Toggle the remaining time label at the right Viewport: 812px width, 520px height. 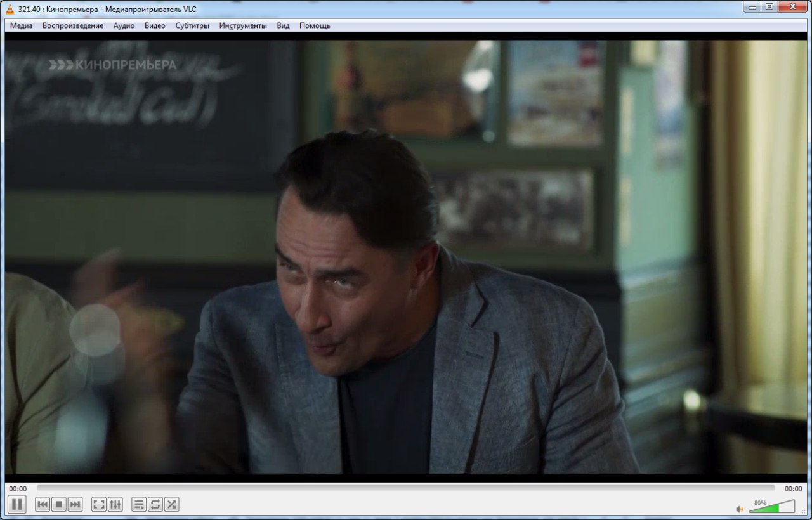[x=794, y=489]
